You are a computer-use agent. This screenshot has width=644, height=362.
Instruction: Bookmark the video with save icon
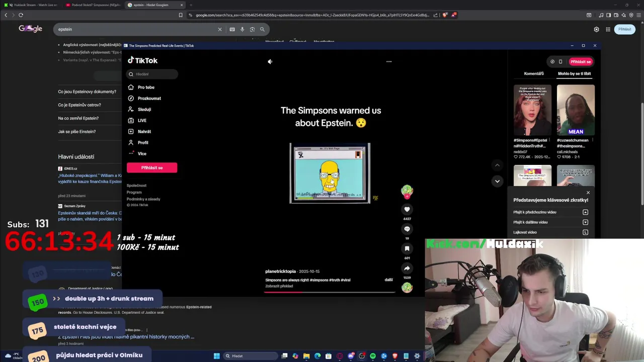[x=407, y=248]
